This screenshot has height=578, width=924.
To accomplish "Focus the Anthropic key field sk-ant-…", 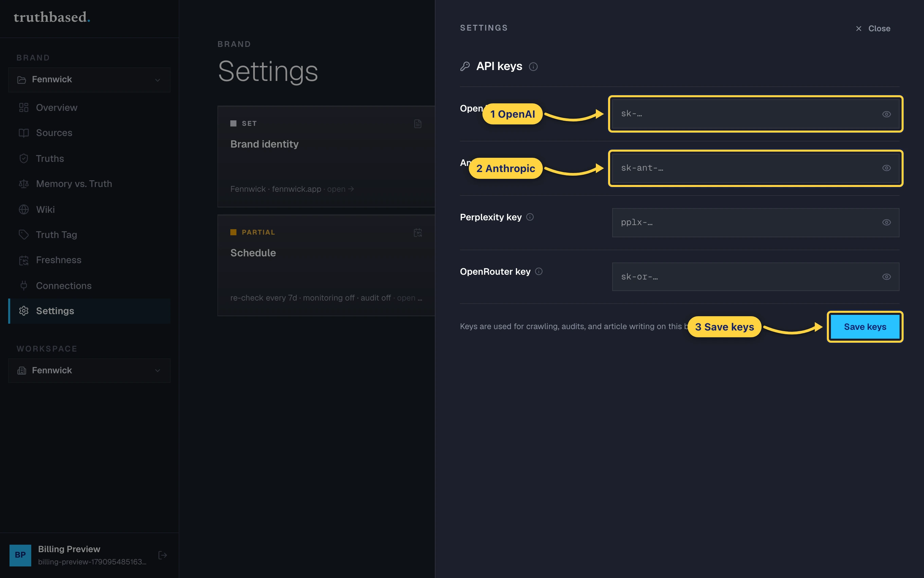I will [755, 168].
